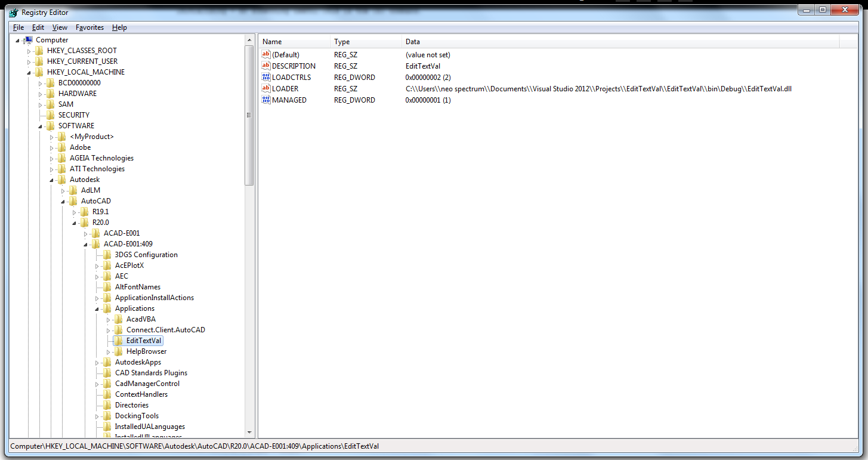The height and width of the screenshot is (460, 868).
Task: Click the LOADCTRLS DWORD value icon
Action: pyautogui.click(x=266, y=78)
